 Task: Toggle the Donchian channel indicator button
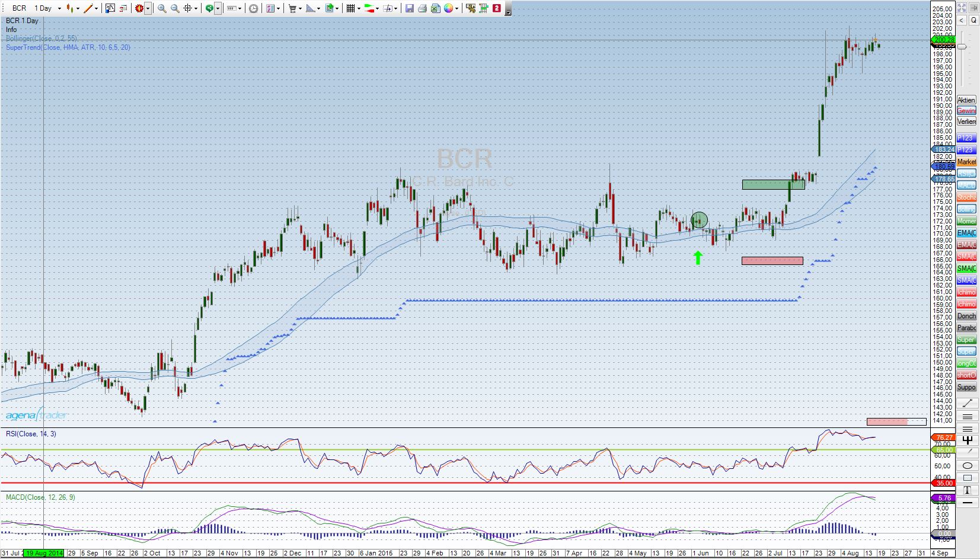pos(966,316)
